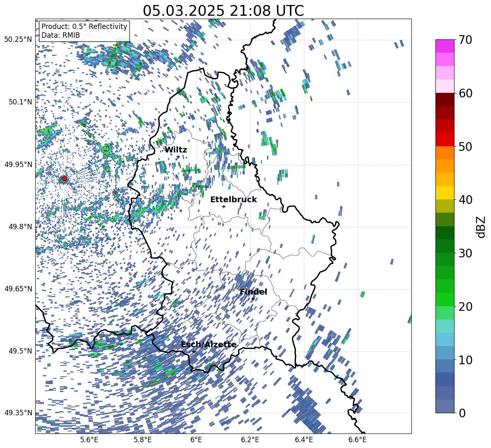Click the 50.1°N latitude label

(20, 102)
